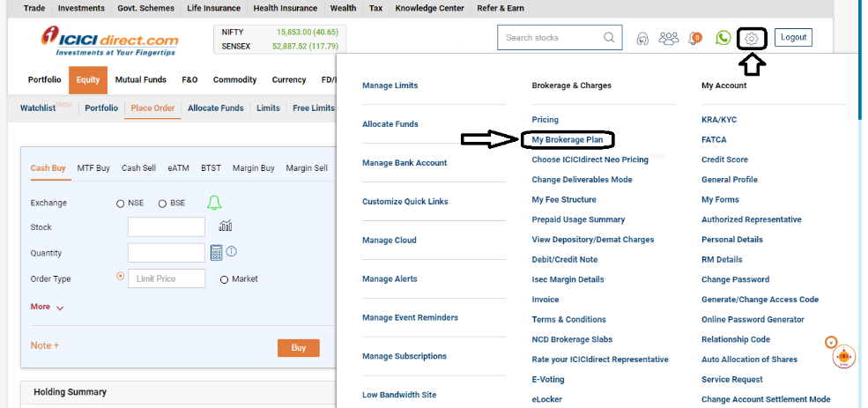Click the customer support headset icon
The width and height of the screenshot is (868, 408).
[x=642, y=38]
